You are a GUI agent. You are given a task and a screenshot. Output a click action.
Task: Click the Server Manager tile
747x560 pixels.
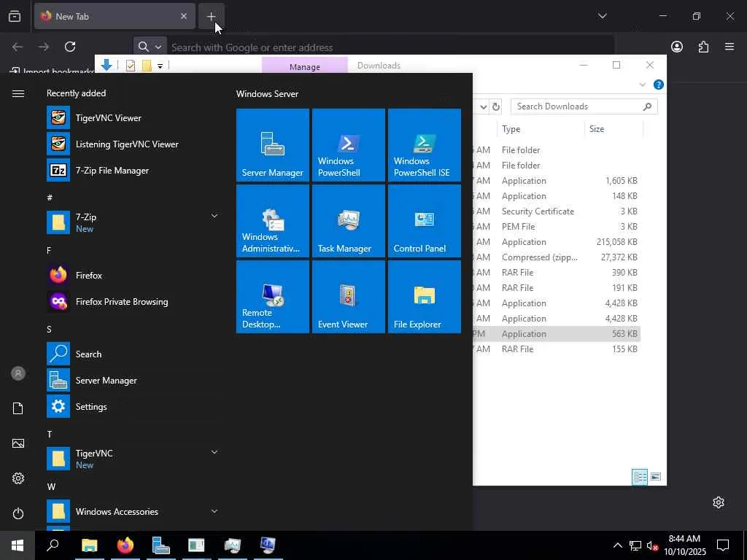pos(273,145)
